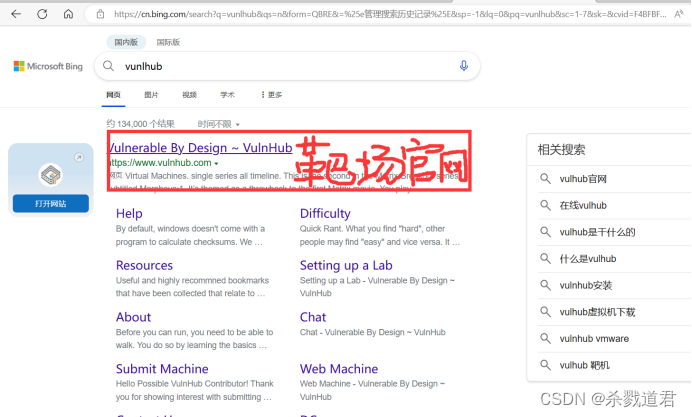Reload the page with the refresh icon

(x=42, y=14)
